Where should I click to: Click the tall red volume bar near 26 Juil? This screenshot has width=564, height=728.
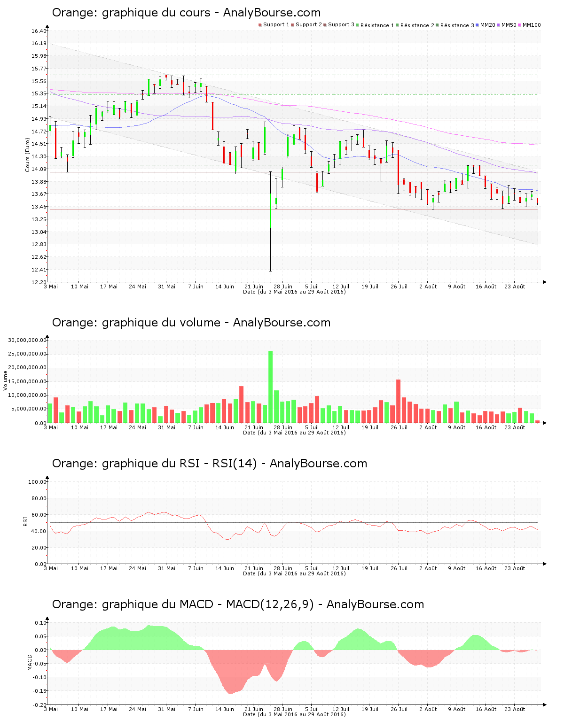[x=399, y=401]
